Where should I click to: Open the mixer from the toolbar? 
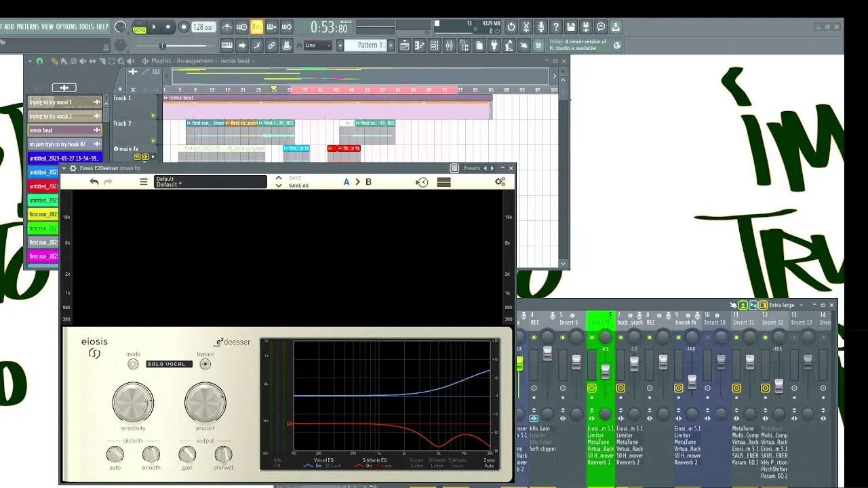449,45
